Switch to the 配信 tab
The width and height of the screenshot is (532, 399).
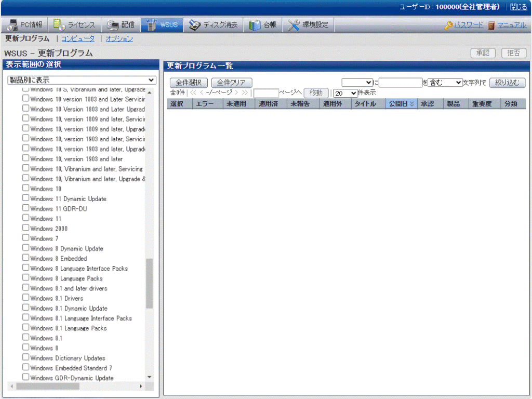[x=121, y=25]
